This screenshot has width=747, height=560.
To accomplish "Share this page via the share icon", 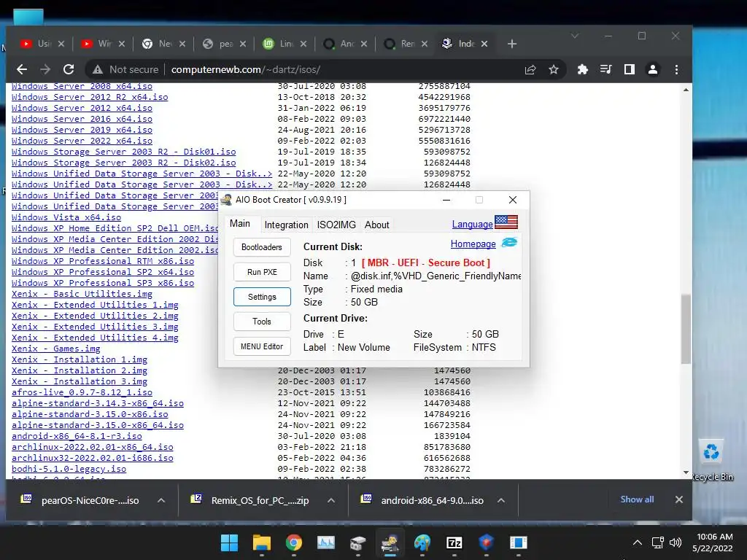I will coord(530,69).
